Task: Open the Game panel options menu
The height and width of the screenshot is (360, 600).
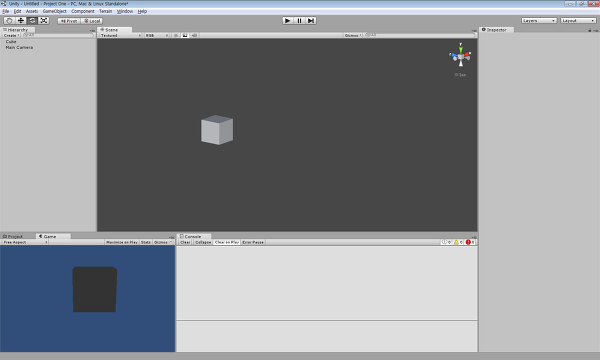Action: pos(171,237)
